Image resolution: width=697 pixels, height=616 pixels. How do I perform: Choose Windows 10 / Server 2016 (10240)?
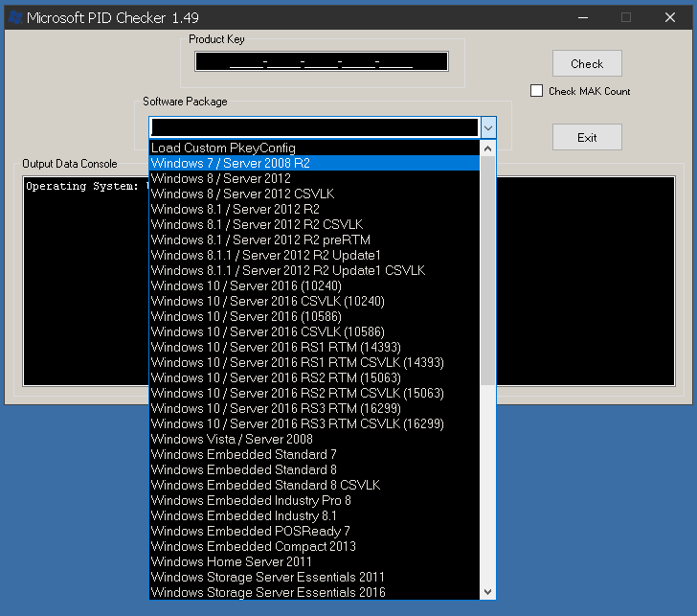[x=314, y=286]
